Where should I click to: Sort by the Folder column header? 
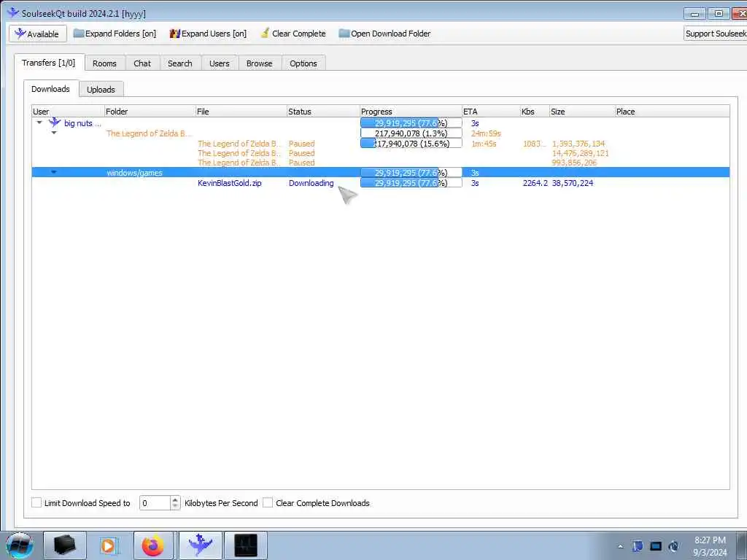[x=150, y=112]
